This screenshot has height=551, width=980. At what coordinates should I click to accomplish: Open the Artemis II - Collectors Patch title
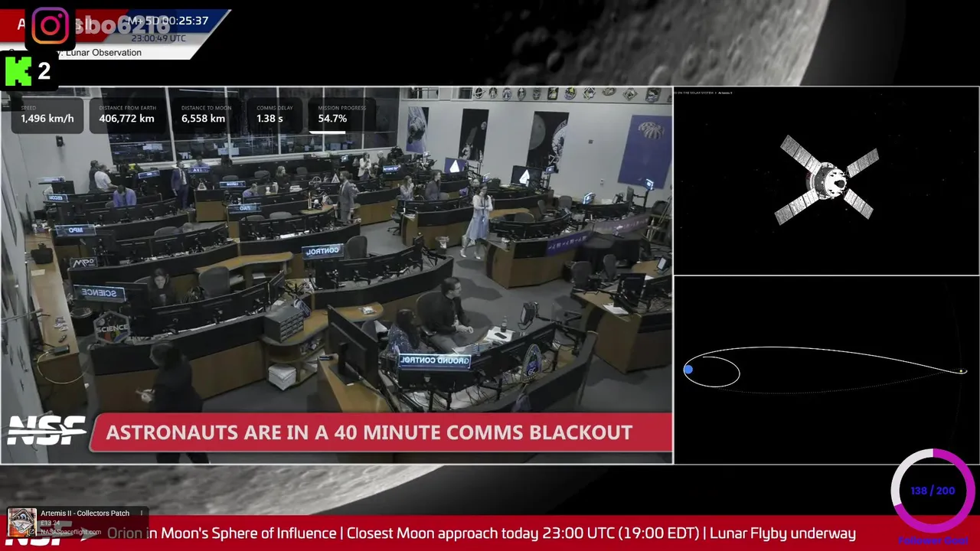85,513
